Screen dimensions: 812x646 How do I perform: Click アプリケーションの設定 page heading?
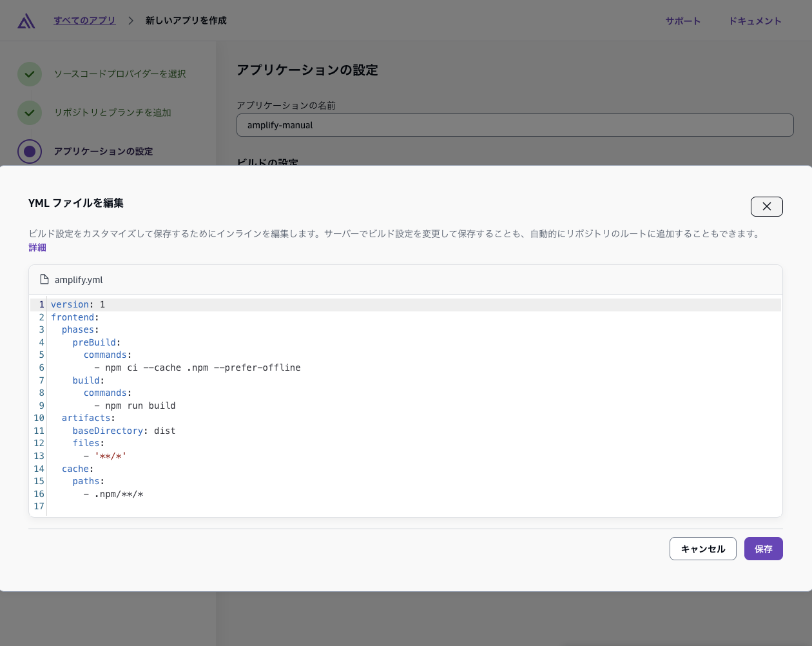(x=307, y=70)
